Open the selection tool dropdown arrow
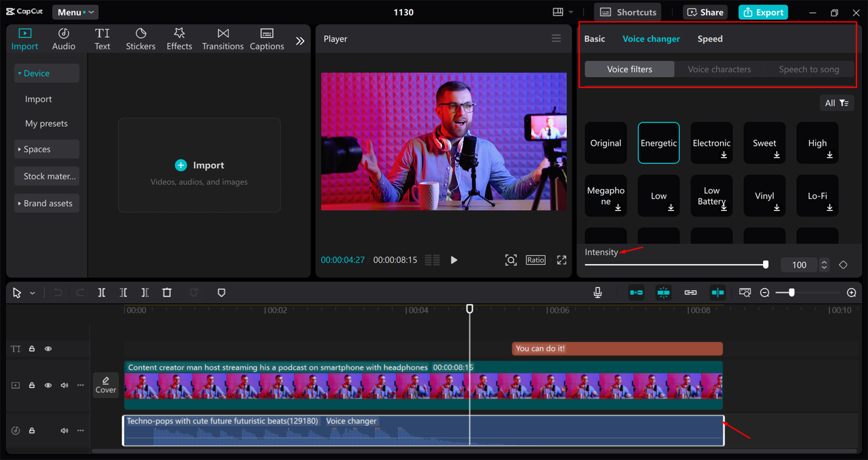868x460 pixels. tap(32, 293)
